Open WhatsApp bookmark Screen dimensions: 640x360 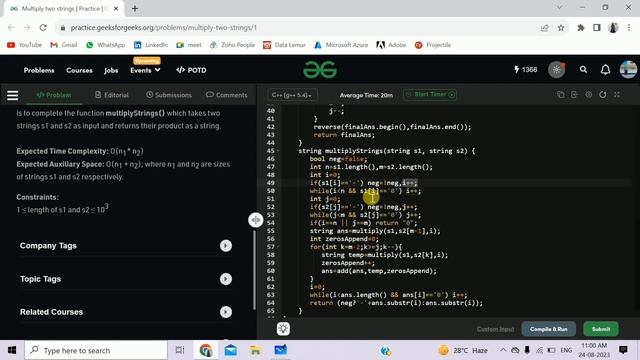point(105,45)
